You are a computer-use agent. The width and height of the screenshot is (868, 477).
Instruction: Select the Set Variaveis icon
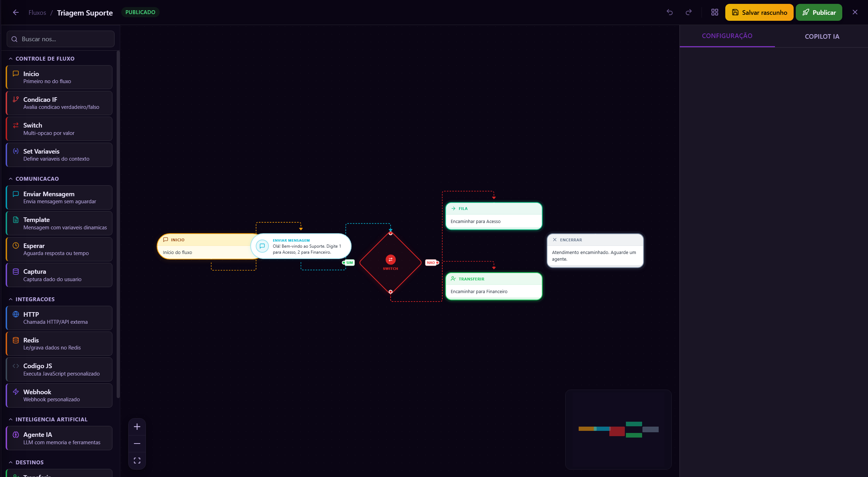point(16,151)
